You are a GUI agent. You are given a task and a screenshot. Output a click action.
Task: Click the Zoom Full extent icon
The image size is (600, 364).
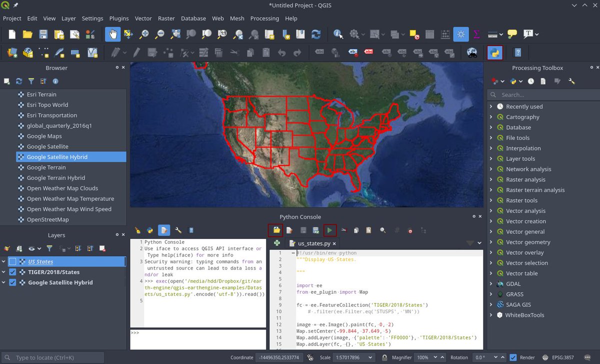pyautogui.click(x=175, y=34)
